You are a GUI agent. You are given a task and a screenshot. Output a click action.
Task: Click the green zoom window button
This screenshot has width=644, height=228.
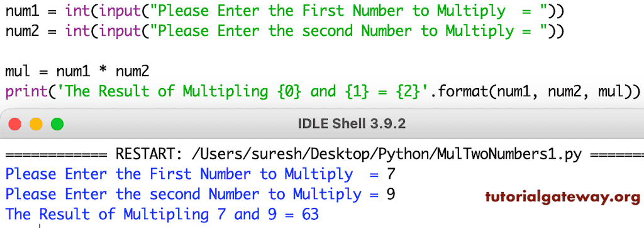pos(57,124)
